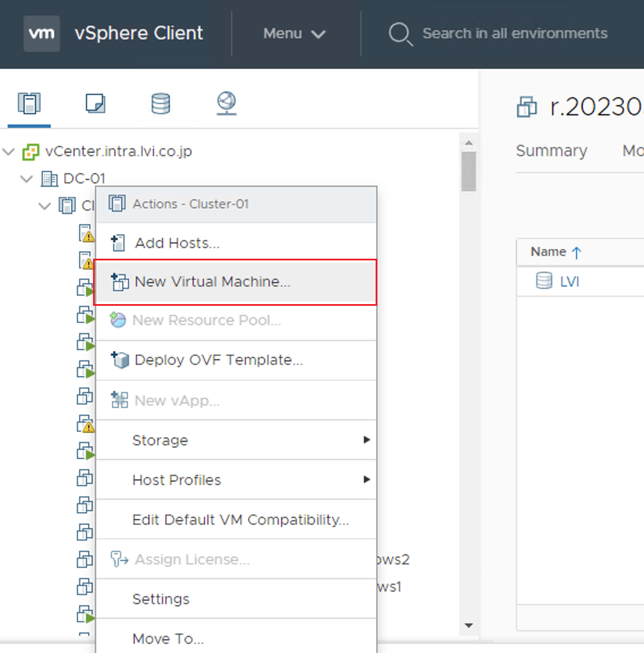Click the tree scrollbar up arrow

click(x=469, y=143)
